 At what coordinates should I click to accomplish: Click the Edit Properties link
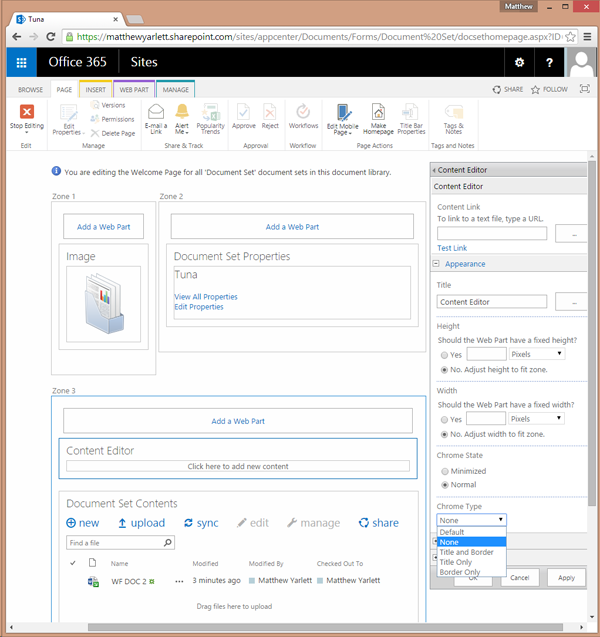point(199,307)
